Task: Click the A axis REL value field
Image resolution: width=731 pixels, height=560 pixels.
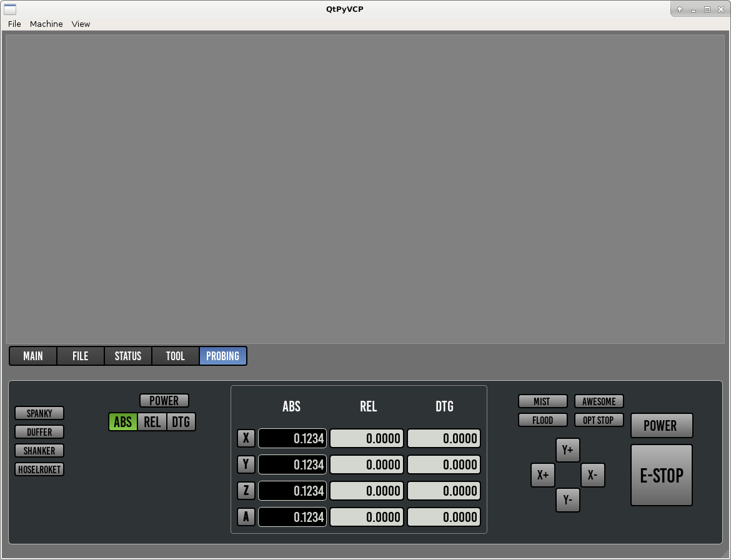Action: (367, 517)
